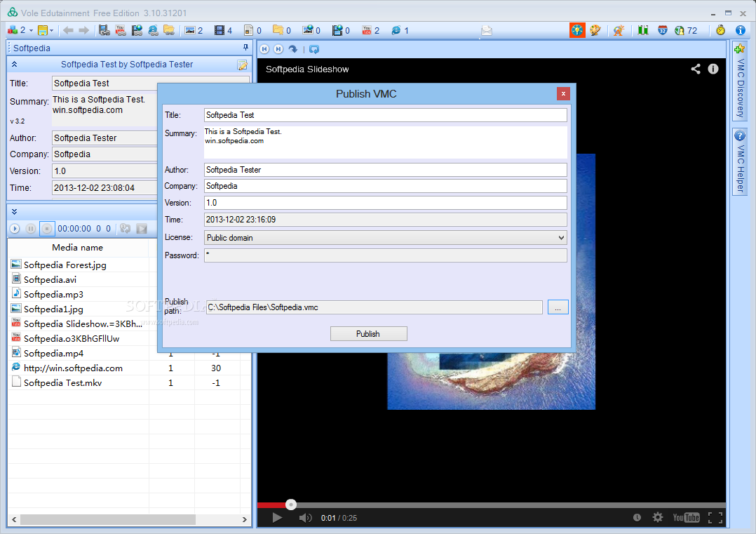Click the YouTube share icon in player
The width and height of the screenshot is (756, 534).
(x=695, y=69)
